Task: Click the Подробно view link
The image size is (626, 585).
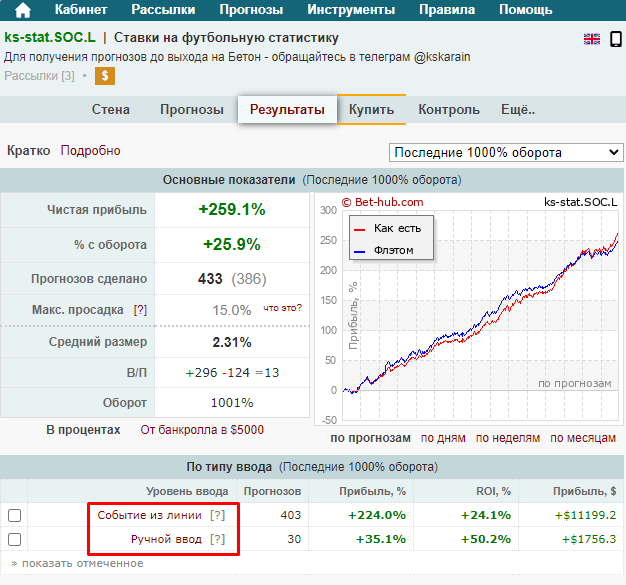Action: point(90,151)
